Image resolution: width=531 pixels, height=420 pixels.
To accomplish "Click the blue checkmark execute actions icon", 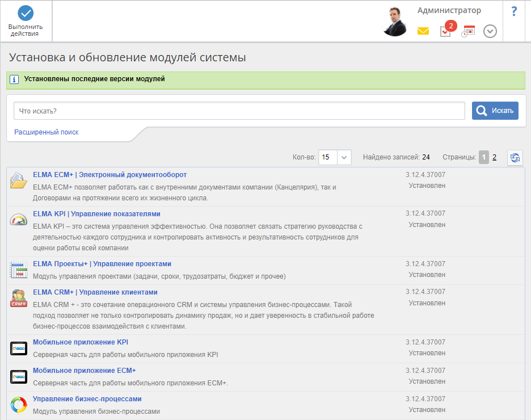I will point(26,13).
